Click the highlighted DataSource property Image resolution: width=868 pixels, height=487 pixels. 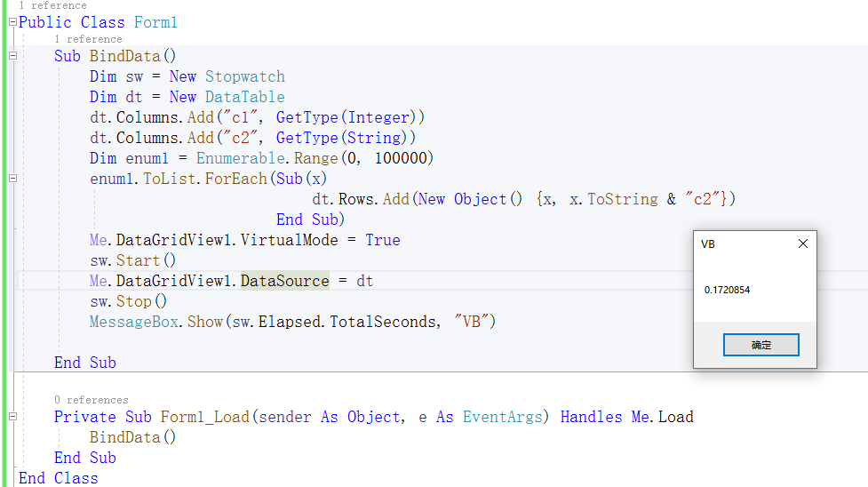coord(284,281)
